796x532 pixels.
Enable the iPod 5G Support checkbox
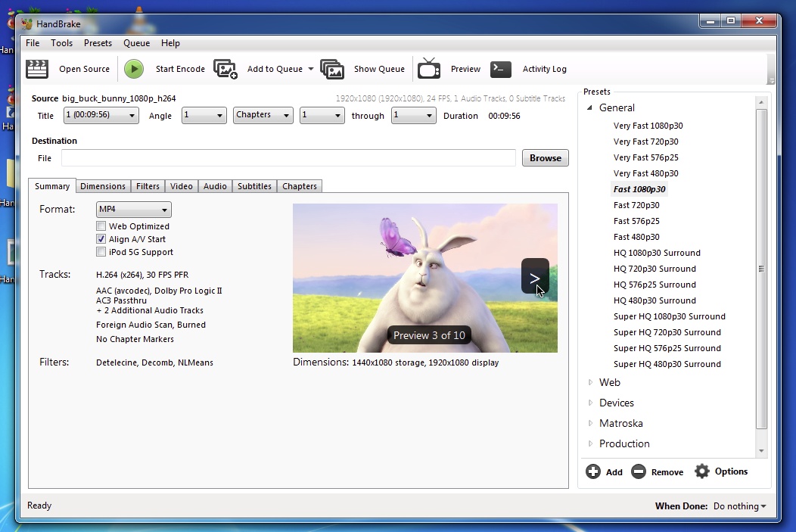pyautogui.click(x=101, y=252)
